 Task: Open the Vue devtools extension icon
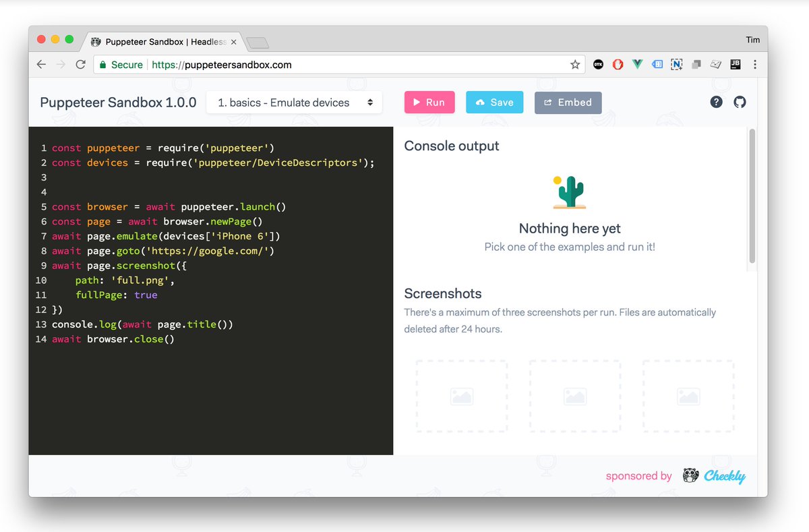coord(637,65)
